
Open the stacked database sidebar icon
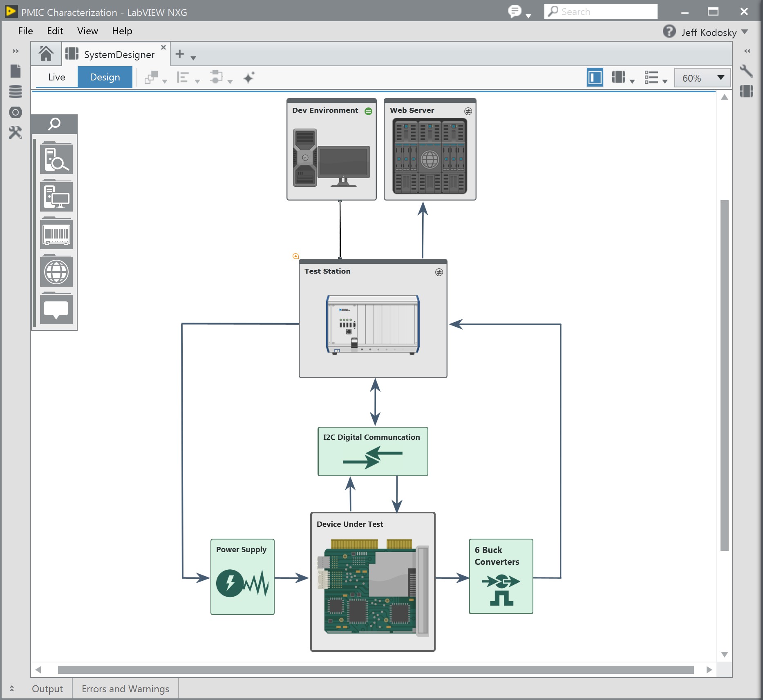coord(16,91)
